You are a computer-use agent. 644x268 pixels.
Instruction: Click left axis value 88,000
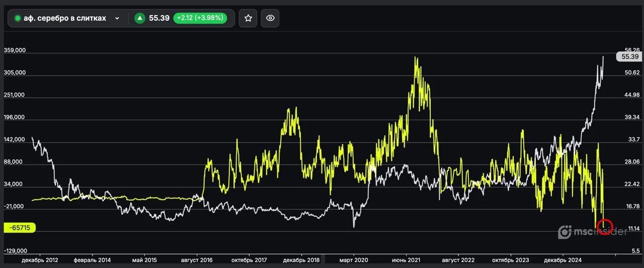tap(14, 161)
